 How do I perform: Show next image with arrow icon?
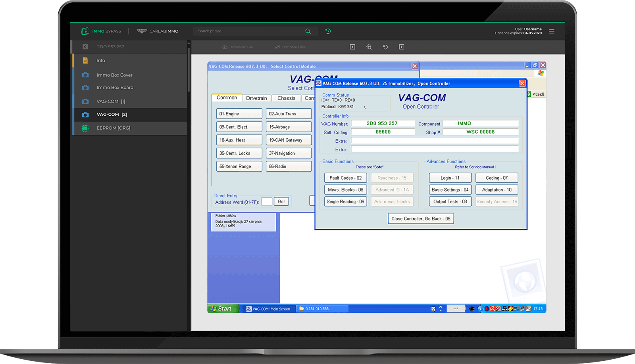[402, 47]
